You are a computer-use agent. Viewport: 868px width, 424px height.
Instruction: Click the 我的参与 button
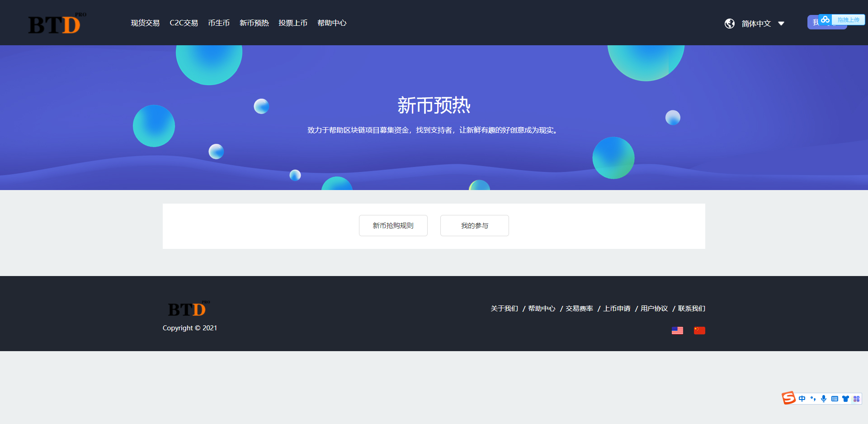[x=474, y=225]
